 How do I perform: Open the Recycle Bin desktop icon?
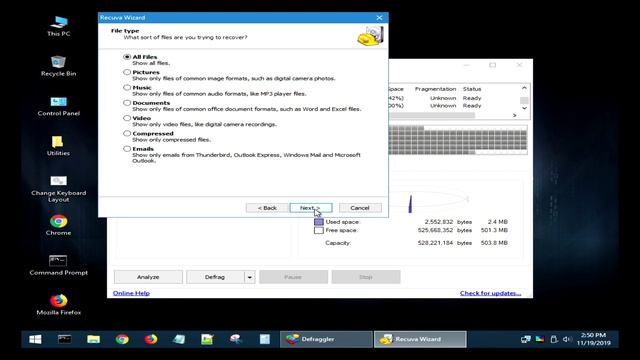click(58, 66)
